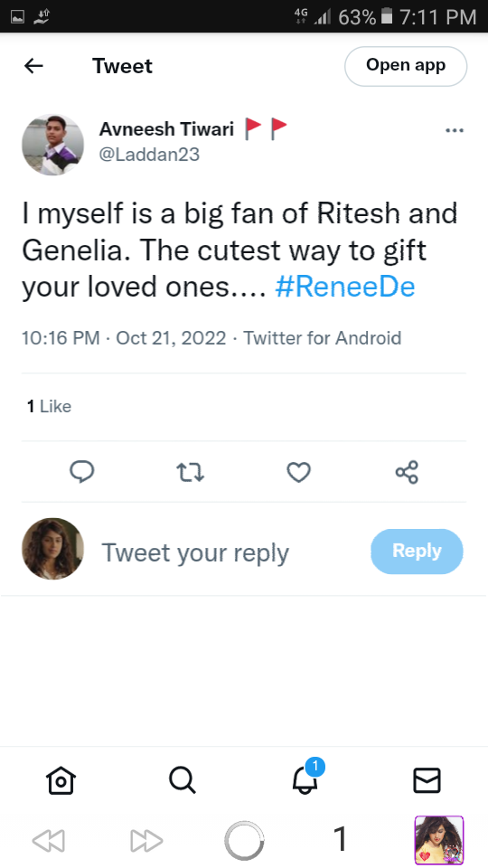View Avneesh Tiwari's profile picture
The image size is (488, 868).
coord(52,145)
